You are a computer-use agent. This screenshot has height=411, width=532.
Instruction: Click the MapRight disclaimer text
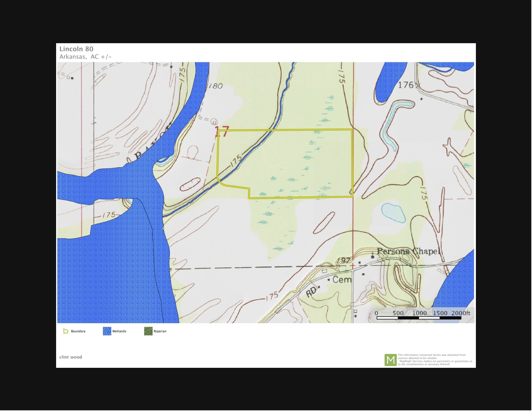pyautogui.click(x=435, y=359)
